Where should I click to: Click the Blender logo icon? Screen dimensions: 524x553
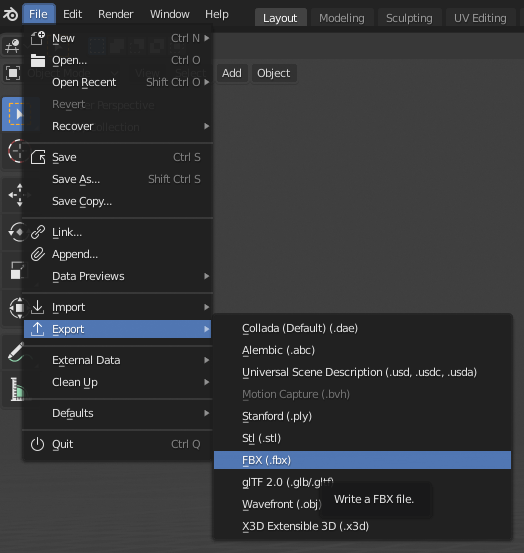(x=10, y=14)
